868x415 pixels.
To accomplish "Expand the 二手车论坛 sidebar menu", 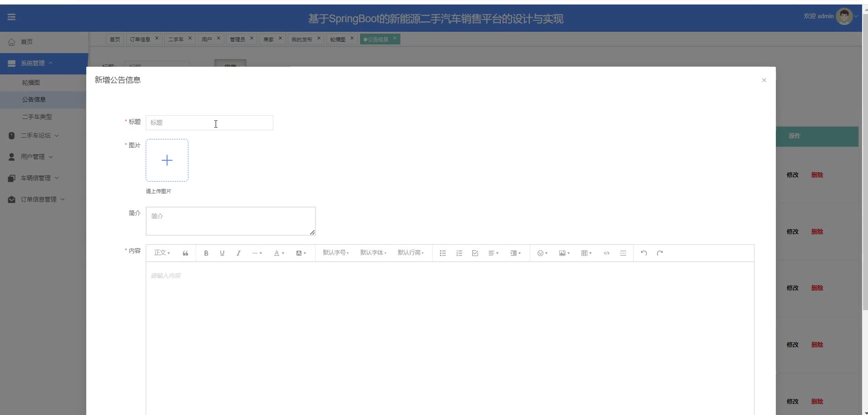I will [44, 135].
